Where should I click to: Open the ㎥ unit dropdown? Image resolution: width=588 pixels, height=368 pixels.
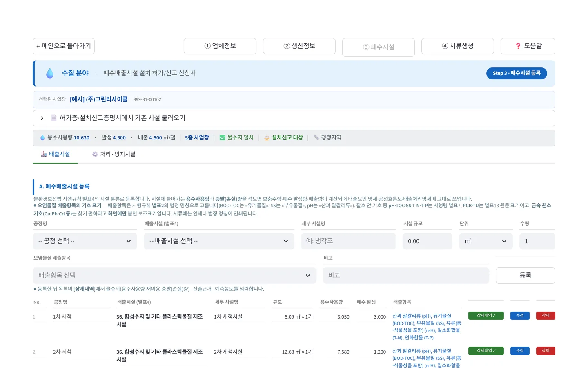486,241
